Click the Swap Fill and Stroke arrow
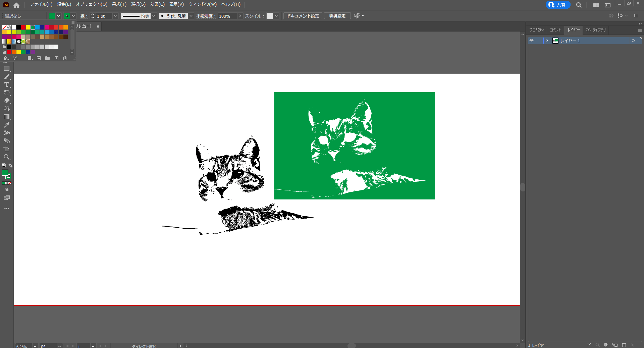The height and width of the screenshot is (348, 644). [x=10, y=166]
